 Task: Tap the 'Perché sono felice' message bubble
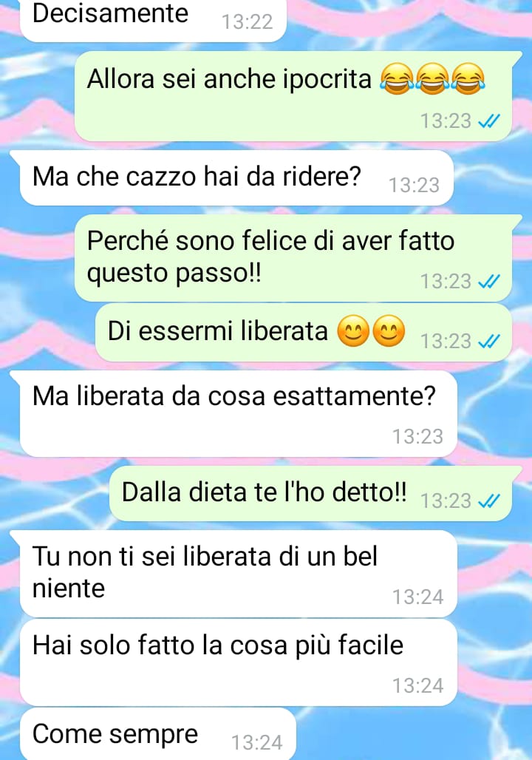[x=293, y=258]
